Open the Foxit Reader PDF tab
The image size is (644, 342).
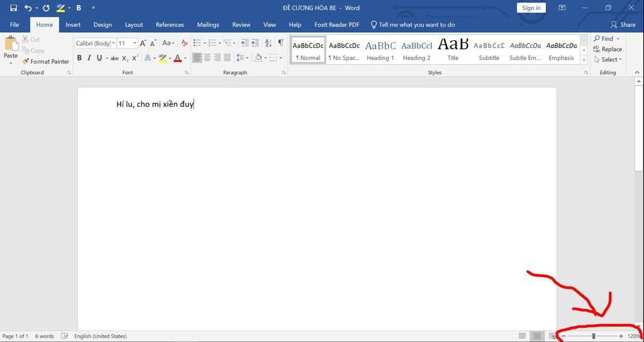pos(337,25)
